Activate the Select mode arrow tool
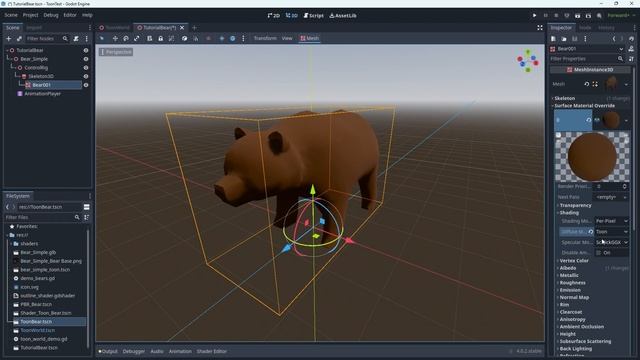640x360 pixels. [102, 38]
